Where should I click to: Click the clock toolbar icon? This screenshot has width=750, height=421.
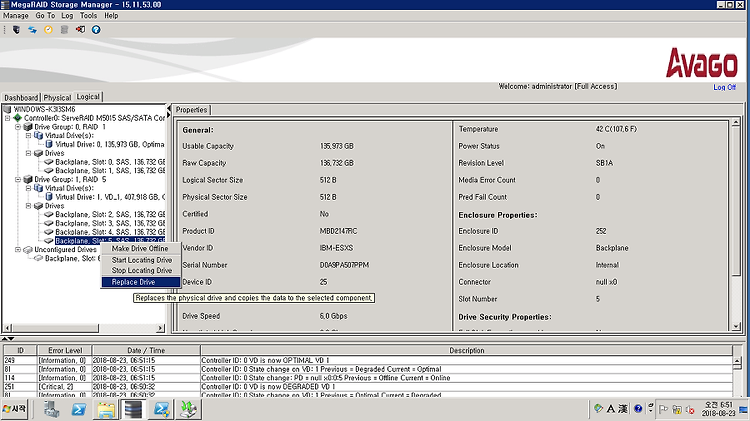[x=48, y=30]
